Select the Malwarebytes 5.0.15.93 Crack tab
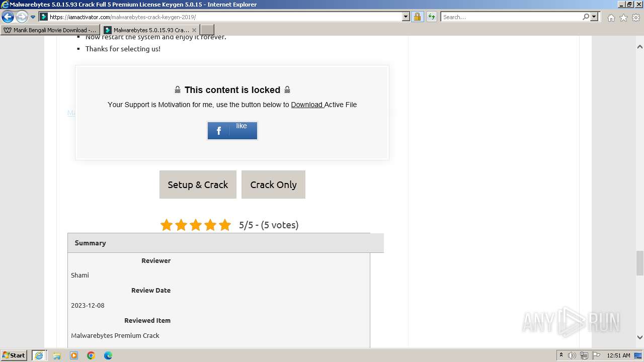Image resolution: width=644 pixels, height=362 pixels. pos(146,30)
